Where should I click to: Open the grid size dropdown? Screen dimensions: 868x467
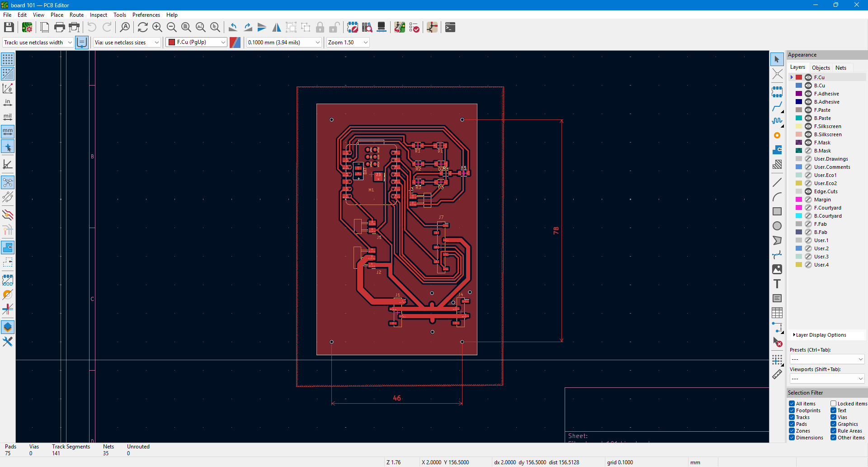coord(284,43)
